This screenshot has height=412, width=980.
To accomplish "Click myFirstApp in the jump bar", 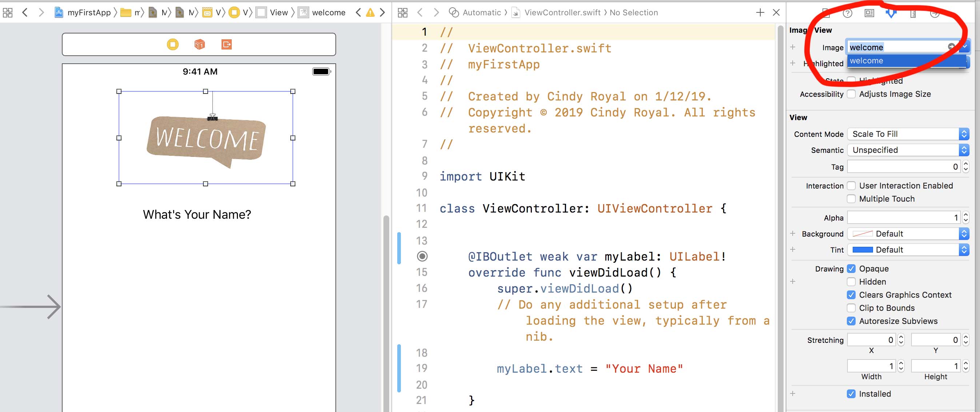I will (88, 13).
